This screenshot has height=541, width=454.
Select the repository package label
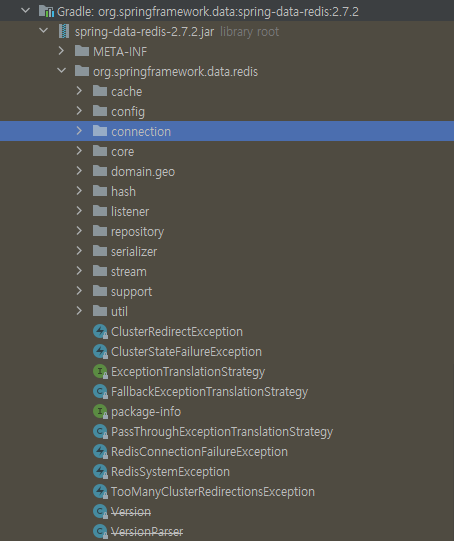(137, 232)
